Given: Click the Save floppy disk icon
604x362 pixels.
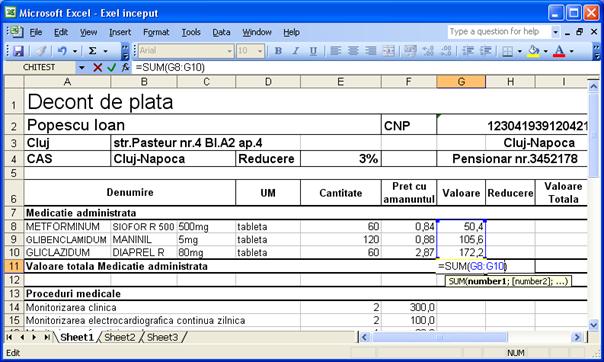Looking at the screenshot, I should pos(18,50).
